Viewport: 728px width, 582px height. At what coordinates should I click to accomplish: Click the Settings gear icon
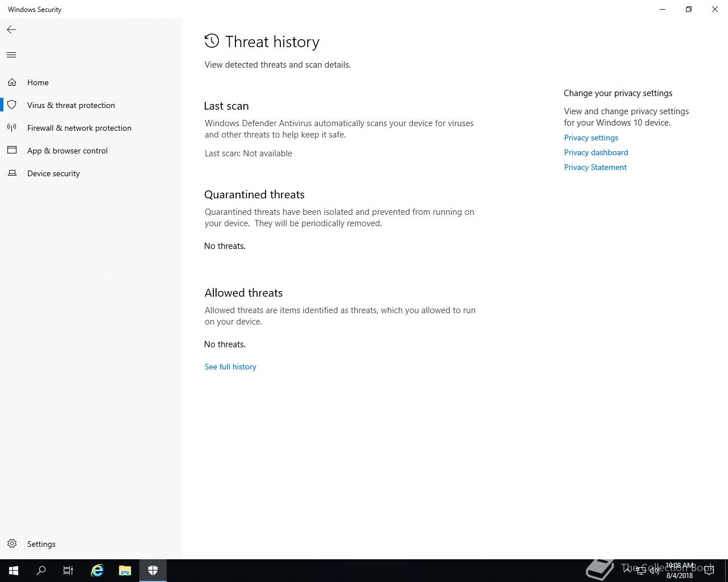(x=12, y=544)
